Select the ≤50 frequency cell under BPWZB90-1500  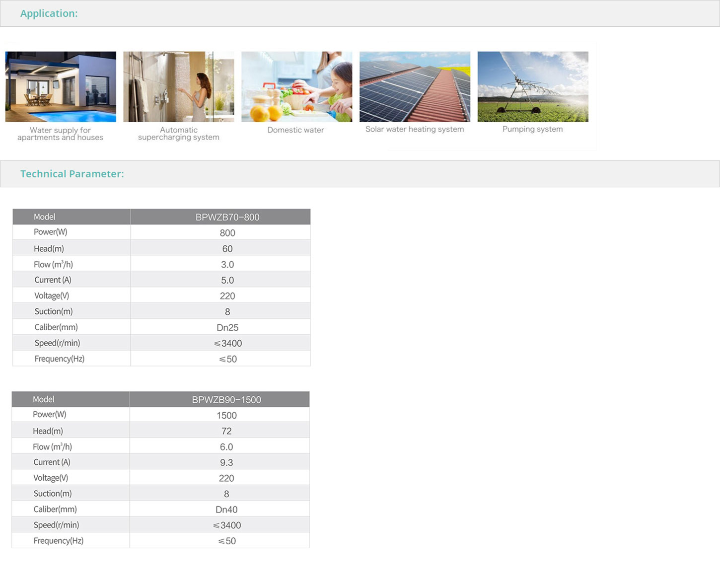219,541
